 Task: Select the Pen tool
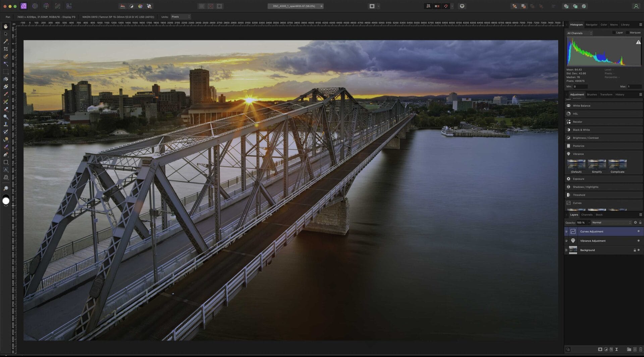pyautogui.click(x=6, y=154)
